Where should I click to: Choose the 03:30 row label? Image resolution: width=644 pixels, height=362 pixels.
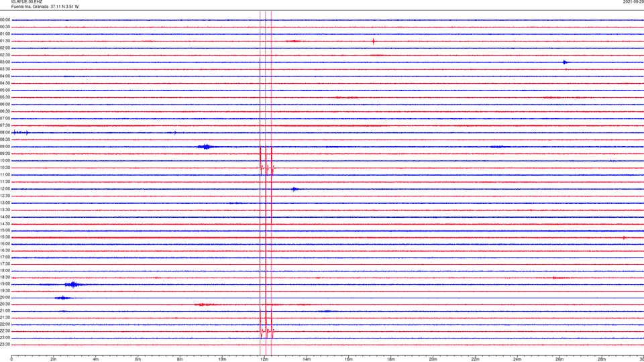(x=5, y=69)
